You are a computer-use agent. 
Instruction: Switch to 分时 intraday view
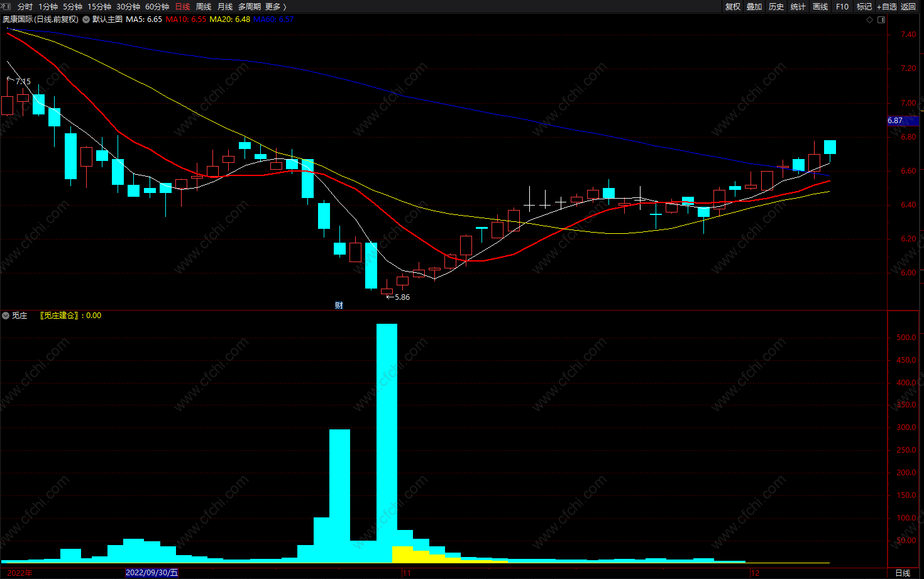pos(25,6)
